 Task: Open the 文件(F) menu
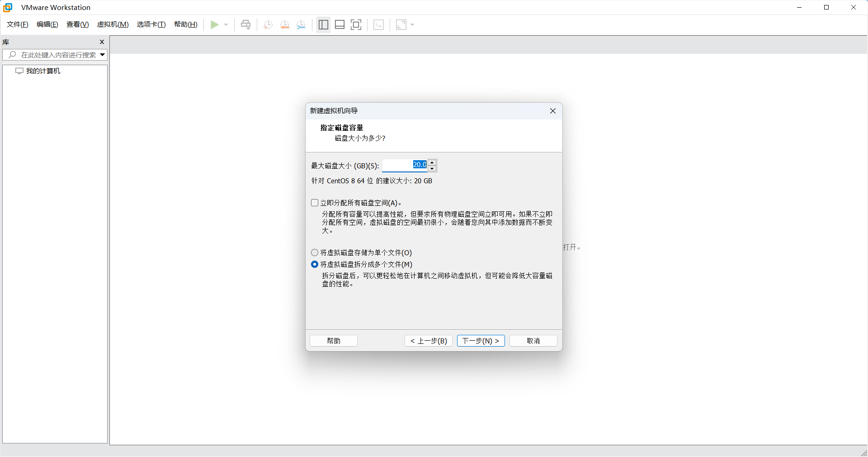click(18, 24)
